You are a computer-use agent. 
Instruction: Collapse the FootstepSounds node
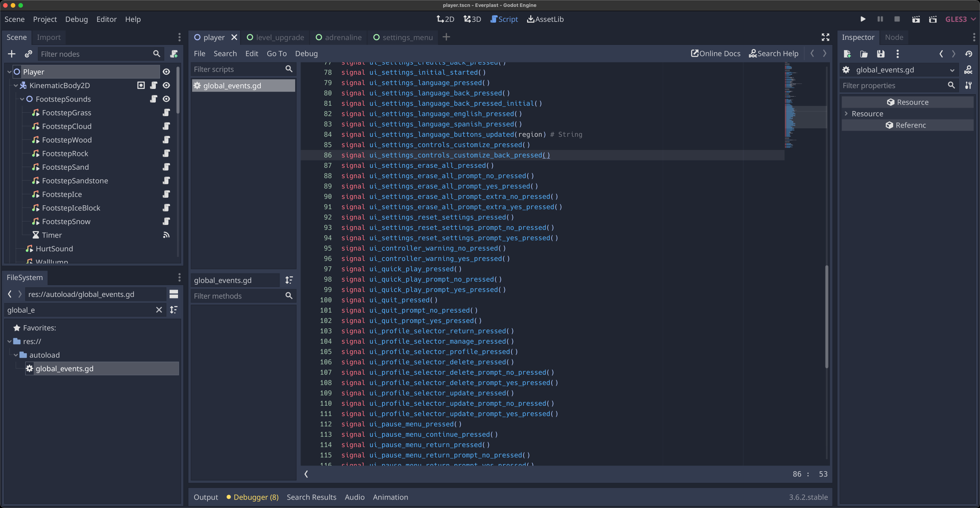click(22, 99)
